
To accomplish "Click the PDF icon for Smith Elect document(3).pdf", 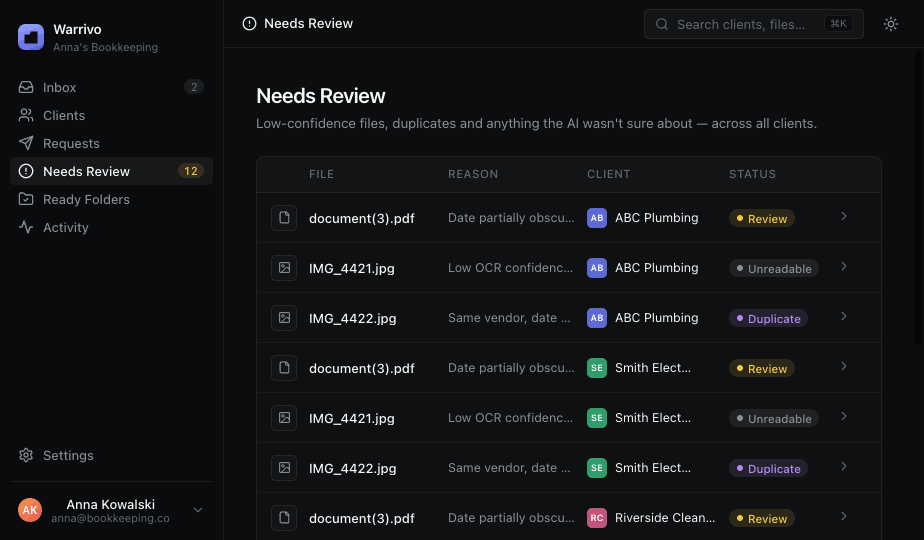I will tap(284, 368).
